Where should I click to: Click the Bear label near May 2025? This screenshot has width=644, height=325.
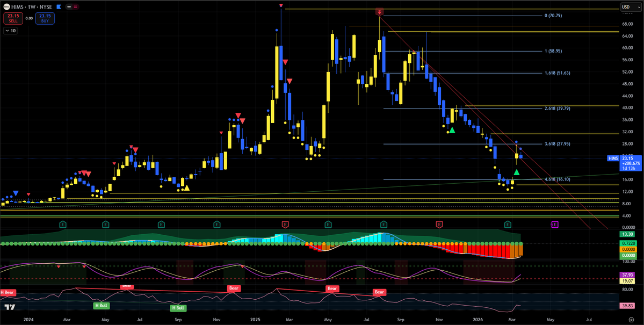coord(332,289)
